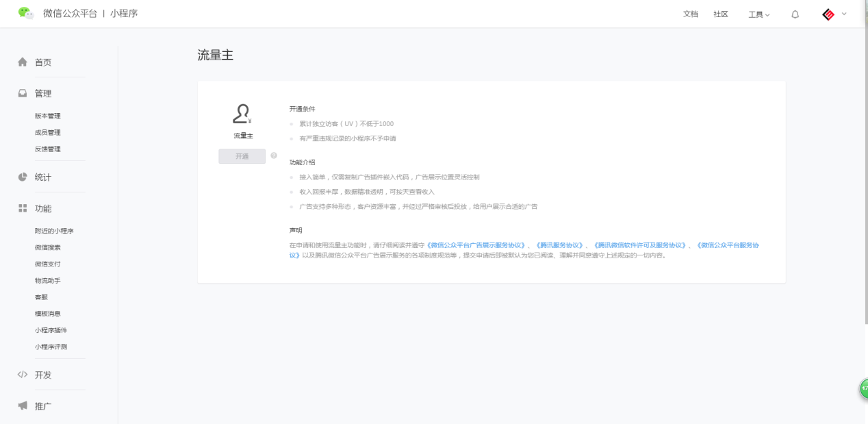Click the 推广 megaphone icon
Screen dimensions: 868x424
click(x=23, y=406)
